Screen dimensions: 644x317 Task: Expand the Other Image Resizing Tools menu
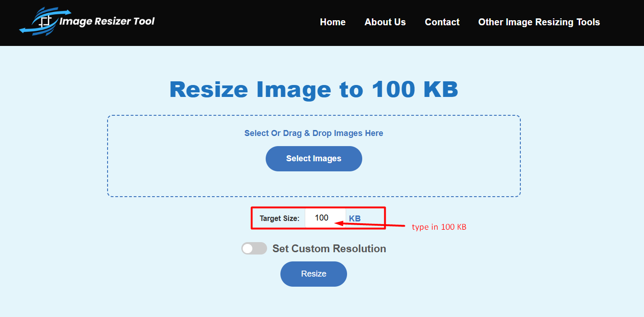coord(539,22)
